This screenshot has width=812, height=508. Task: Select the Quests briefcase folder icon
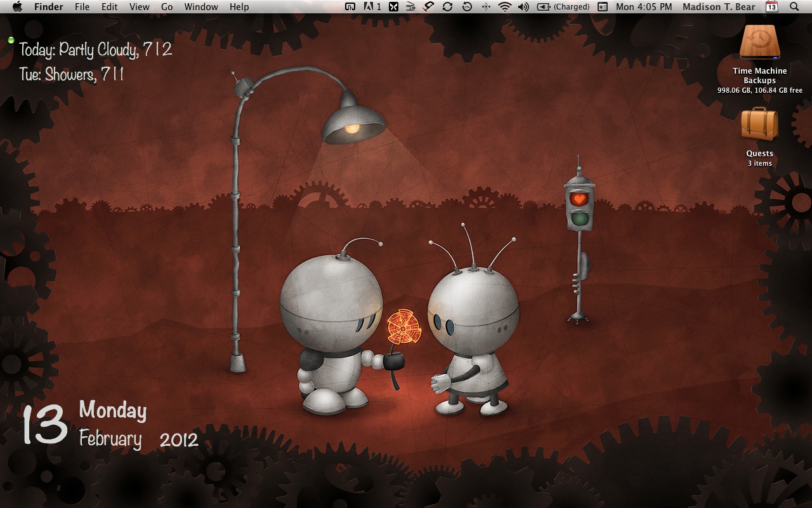click(x=759, y=124)
